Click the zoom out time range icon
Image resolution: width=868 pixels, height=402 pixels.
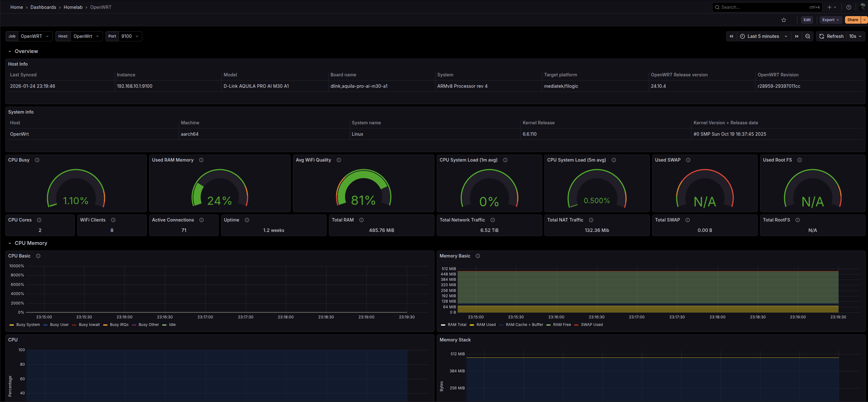point(808,36)
